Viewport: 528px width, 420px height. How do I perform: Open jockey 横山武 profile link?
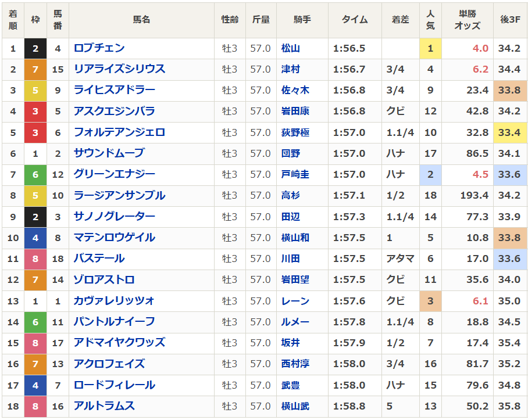pos(295,406)
